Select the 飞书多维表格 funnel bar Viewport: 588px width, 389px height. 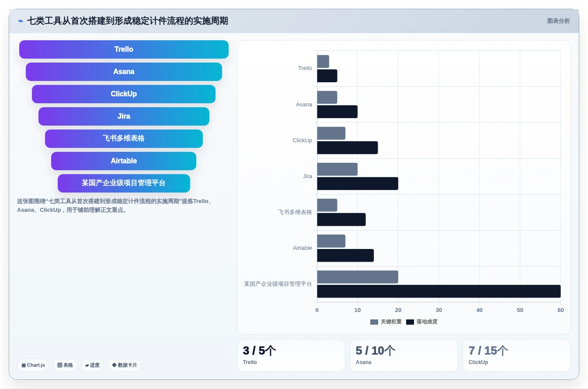(124, 139)
